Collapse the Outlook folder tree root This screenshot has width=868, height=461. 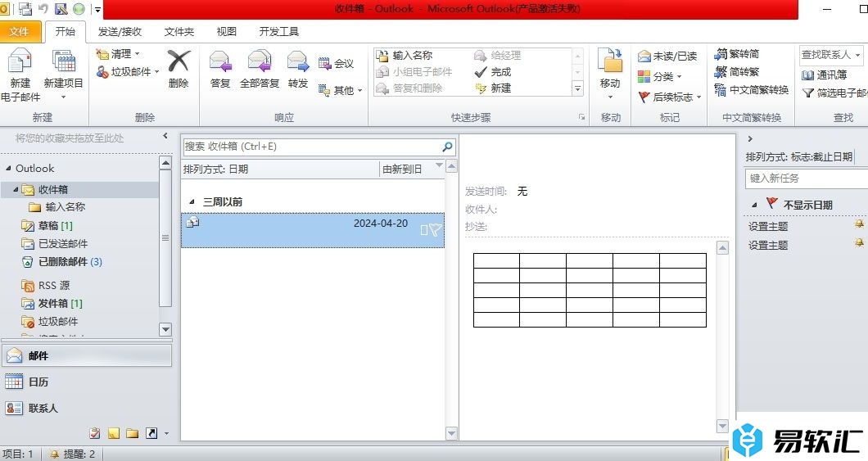point(7,168)
